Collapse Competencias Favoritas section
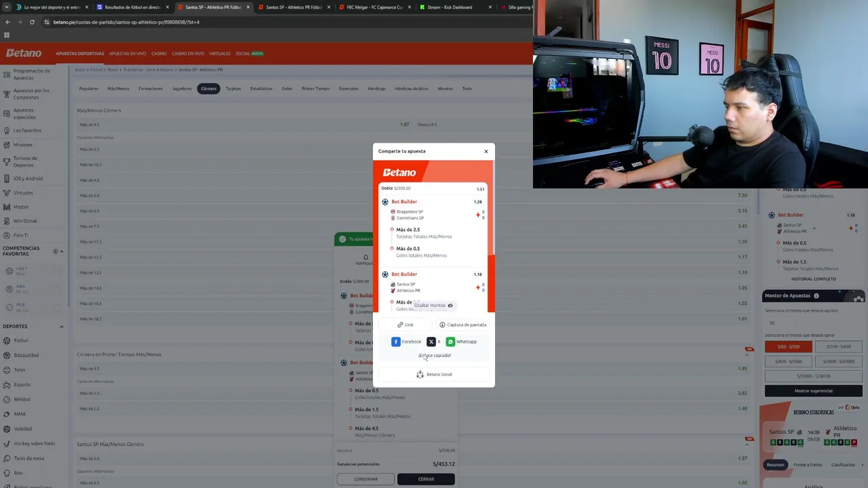This screenshot has width=868, height=488. tap(62, 251)
